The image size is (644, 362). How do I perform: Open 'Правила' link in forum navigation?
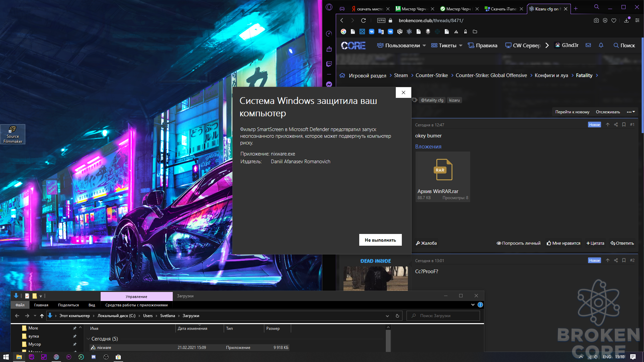coord(483,45)
